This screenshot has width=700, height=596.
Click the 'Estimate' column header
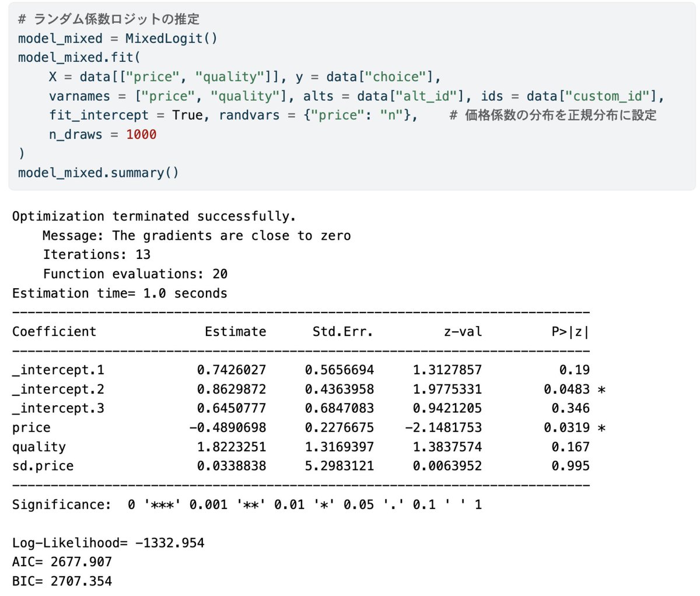235,332
